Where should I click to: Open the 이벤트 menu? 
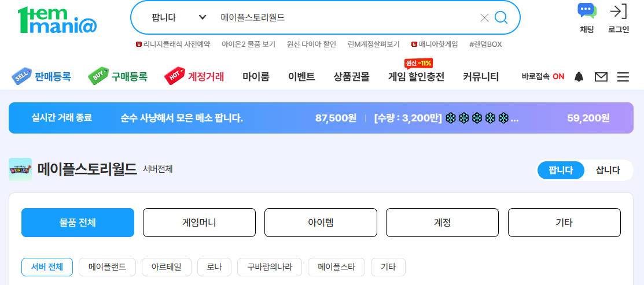301,77
